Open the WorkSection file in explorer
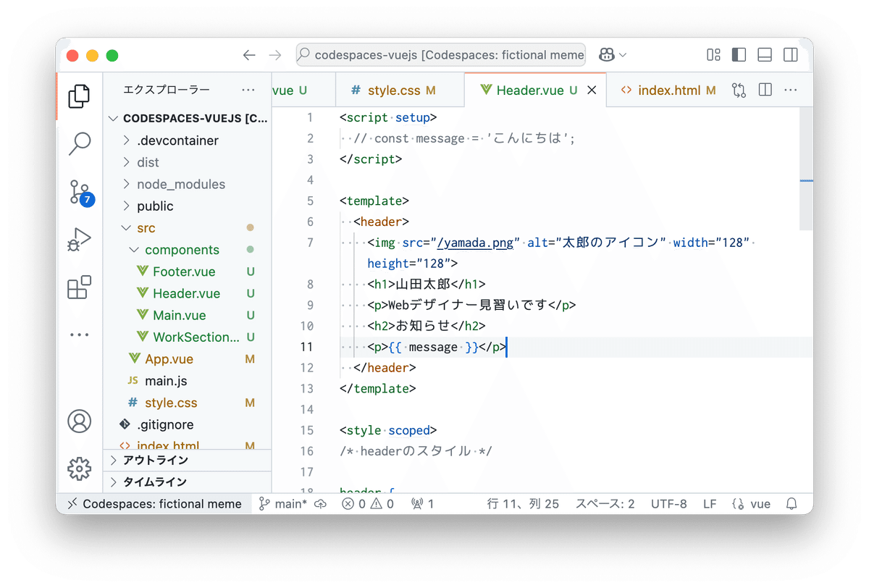 point(188,337)
